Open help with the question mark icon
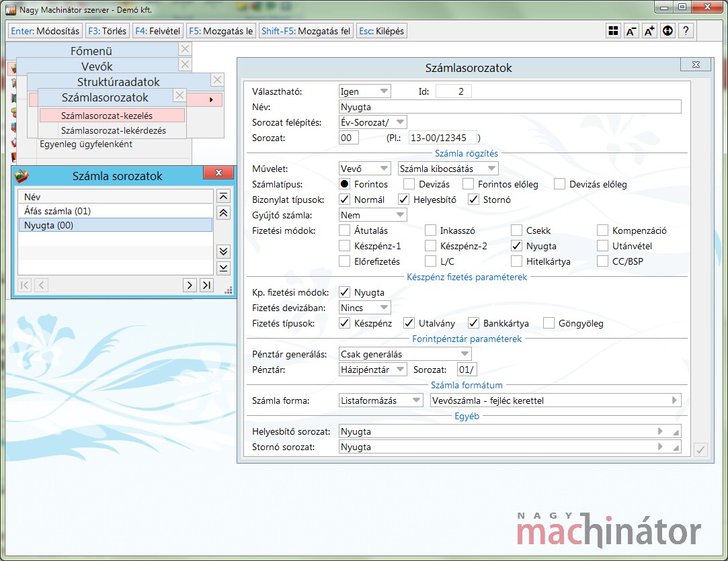This screenshot has height=561, width=728. tap(686, 31)
